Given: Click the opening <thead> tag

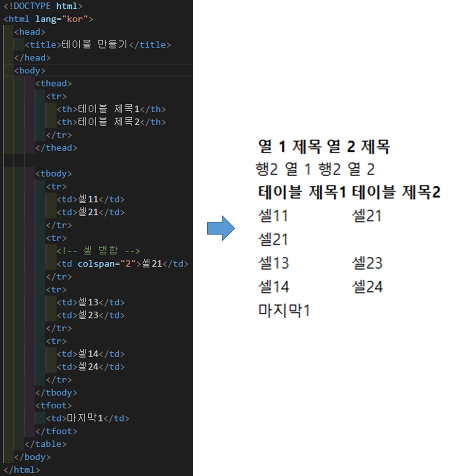Looking at the screenshot, I should [54, 84].
